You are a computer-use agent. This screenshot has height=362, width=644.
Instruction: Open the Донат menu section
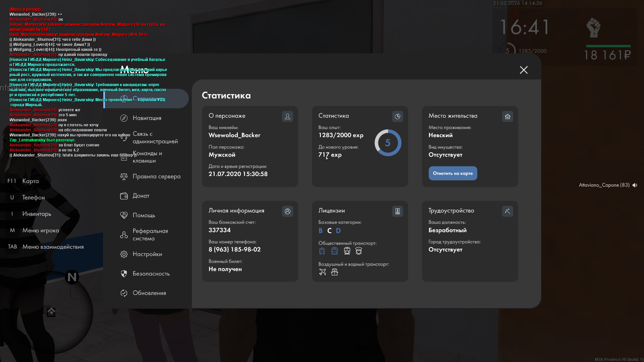[141, 196]
